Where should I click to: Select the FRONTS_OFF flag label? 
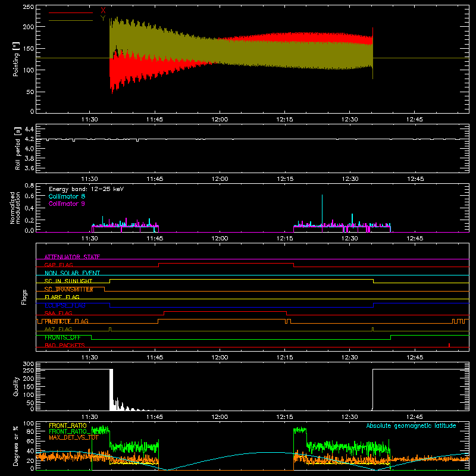pyautogui.click(x=62, y=337)
